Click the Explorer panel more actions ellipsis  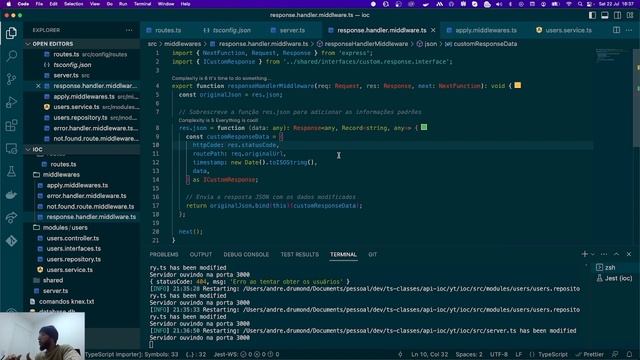click(x=129, y=30)
